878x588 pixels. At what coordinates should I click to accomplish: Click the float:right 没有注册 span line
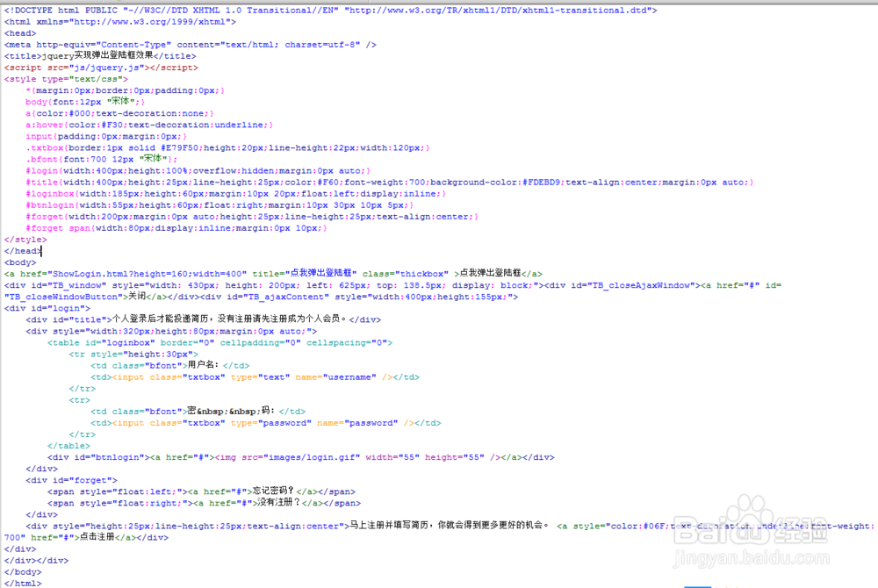(205, 503)
